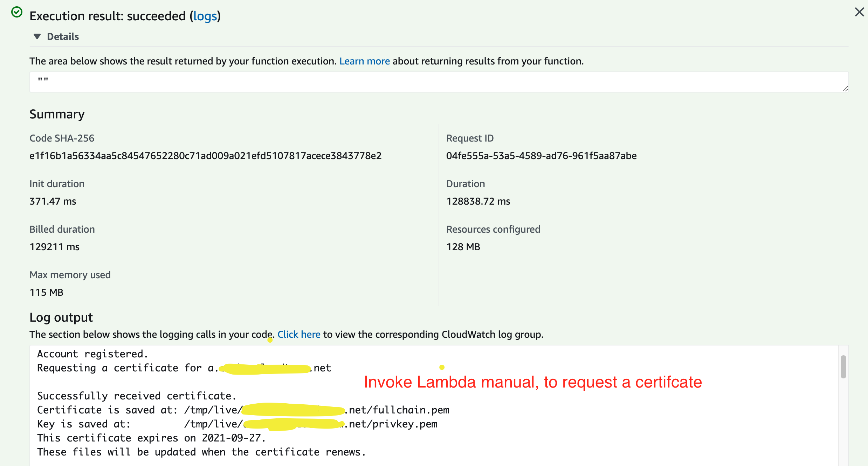
Task: Click the Code SHA-256 hash value
Action: coord(205,156)
